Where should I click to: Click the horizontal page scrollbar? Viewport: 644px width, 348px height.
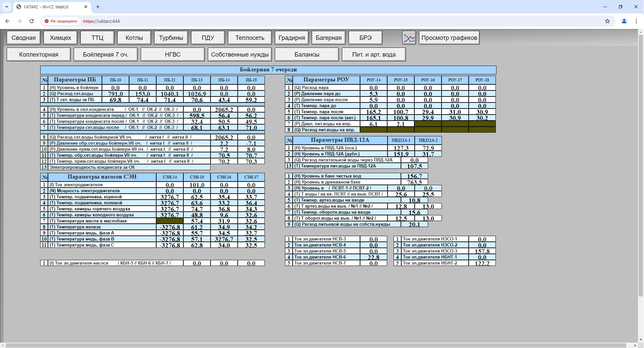[x=316, y=345]
